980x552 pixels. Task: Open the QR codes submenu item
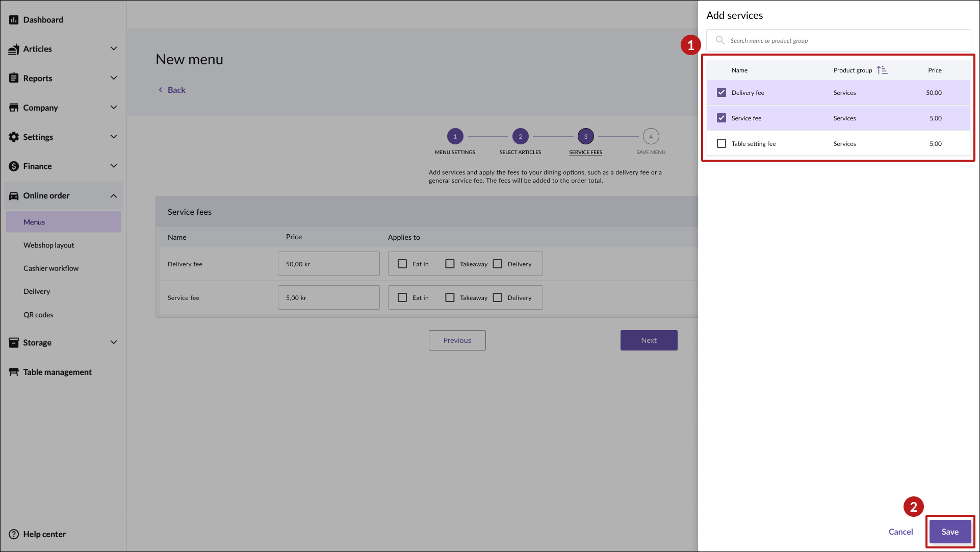tap(38, 315)
